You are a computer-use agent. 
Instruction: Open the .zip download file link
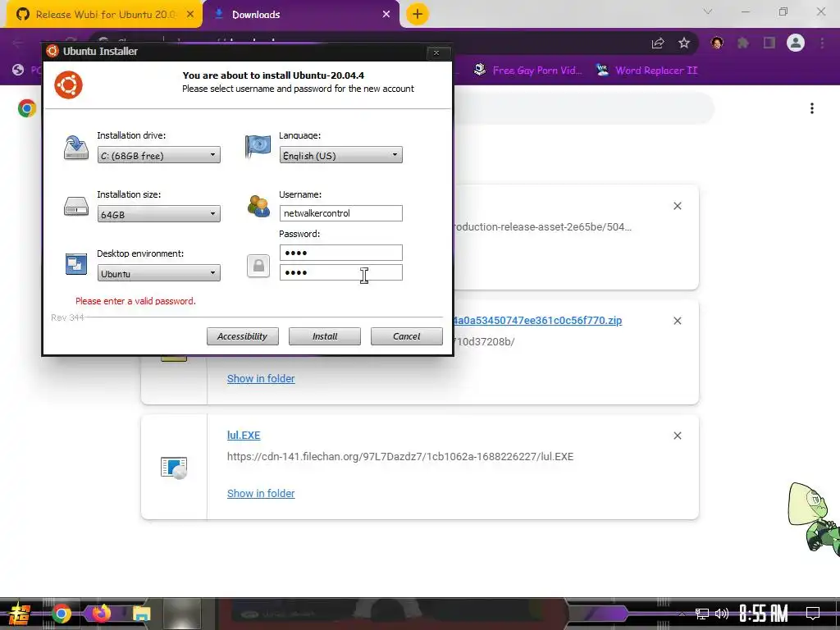[x=538, y=321]
